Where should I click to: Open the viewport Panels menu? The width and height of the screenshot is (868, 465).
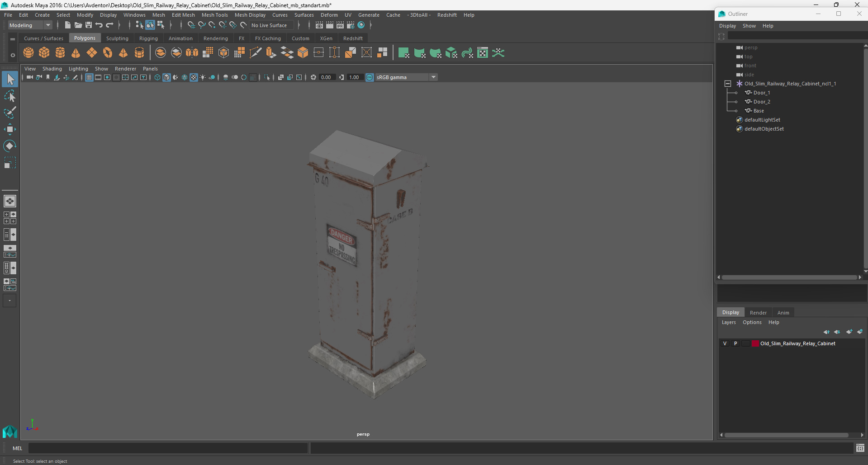(150, 69)
